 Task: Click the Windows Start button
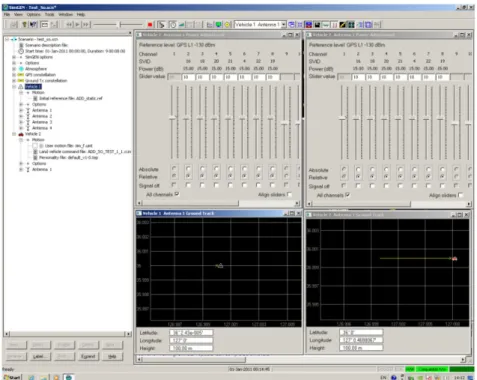pos(12,377)
